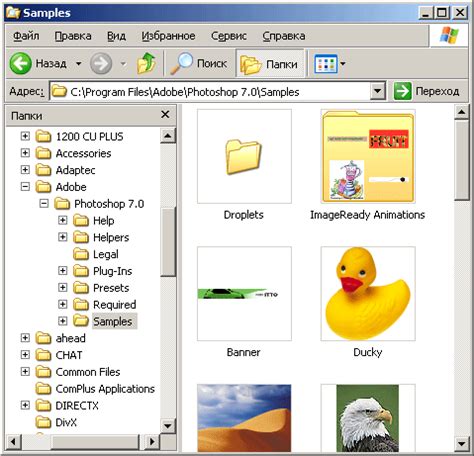This screenshot has height=456, width=474.
Task: Click the address path input field
Action: click(210, 91)
